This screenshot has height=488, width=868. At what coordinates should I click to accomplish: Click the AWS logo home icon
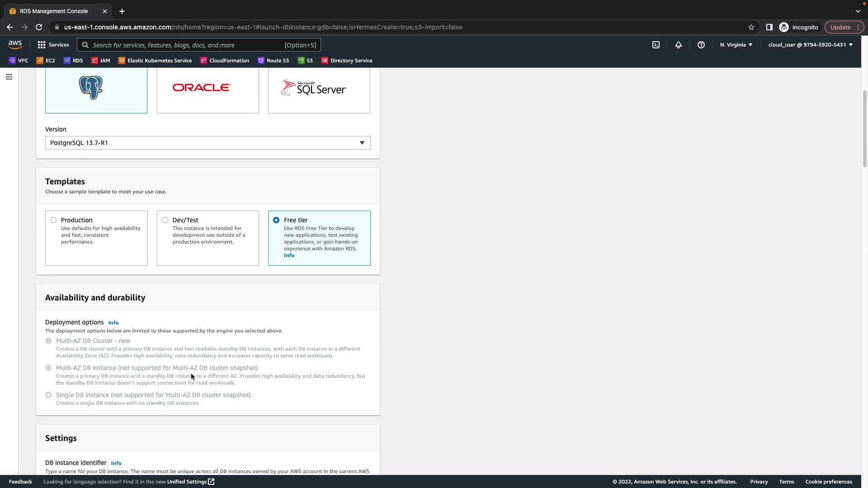(15, 44)
